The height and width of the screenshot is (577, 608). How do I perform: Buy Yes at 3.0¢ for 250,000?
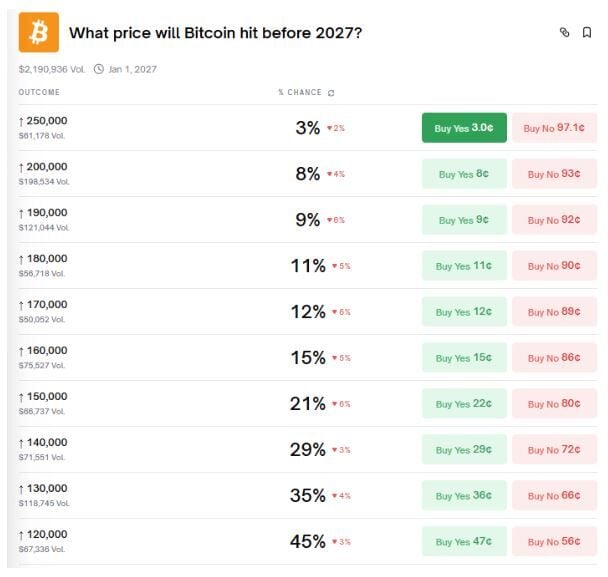(464, 128)
